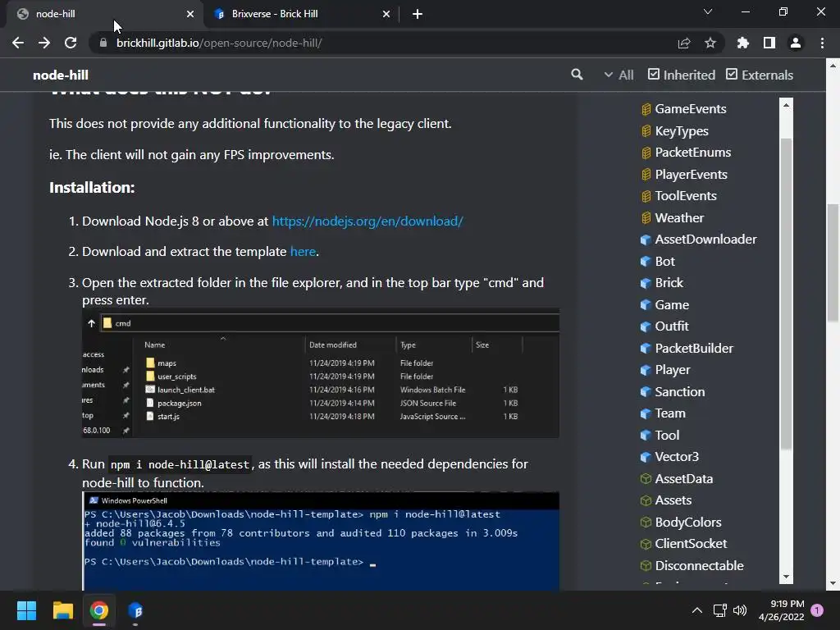Show hidden system tray icons
The height and width of the screenshot is (630, 840).
697,610
